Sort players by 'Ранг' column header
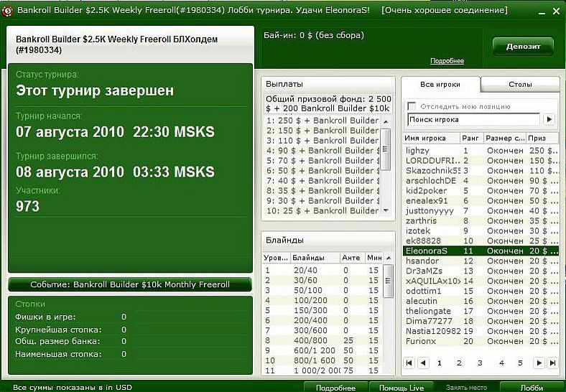 click(471, 138)
